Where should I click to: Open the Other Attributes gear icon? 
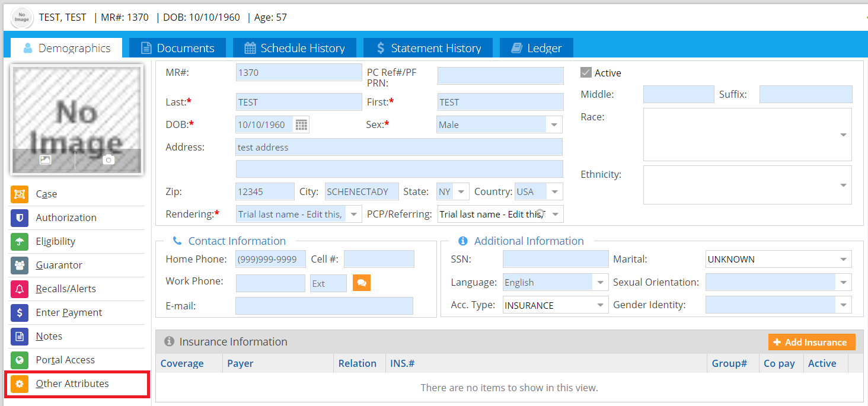coord(20,383)
